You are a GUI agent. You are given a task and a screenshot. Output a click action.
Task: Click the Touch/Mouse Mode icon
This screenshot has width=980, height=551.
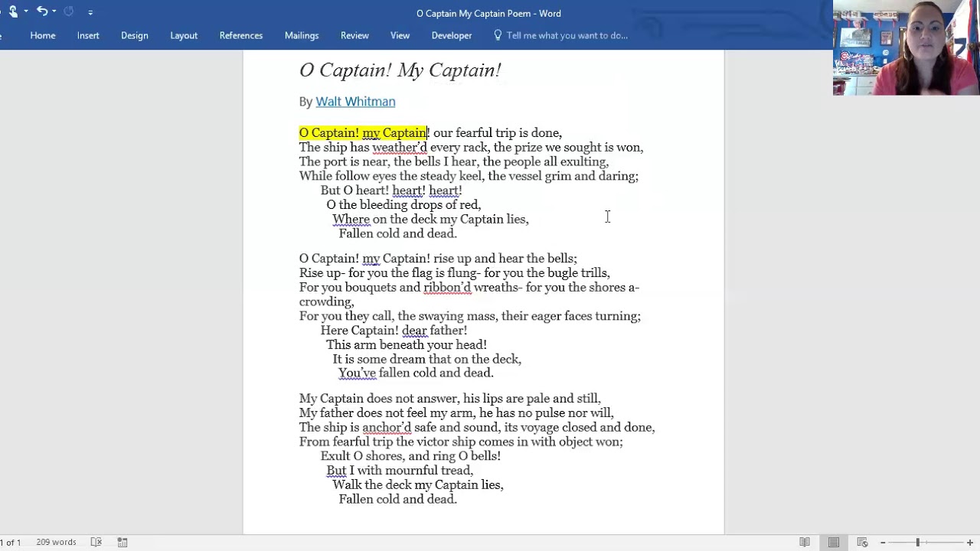coord(12,11)
